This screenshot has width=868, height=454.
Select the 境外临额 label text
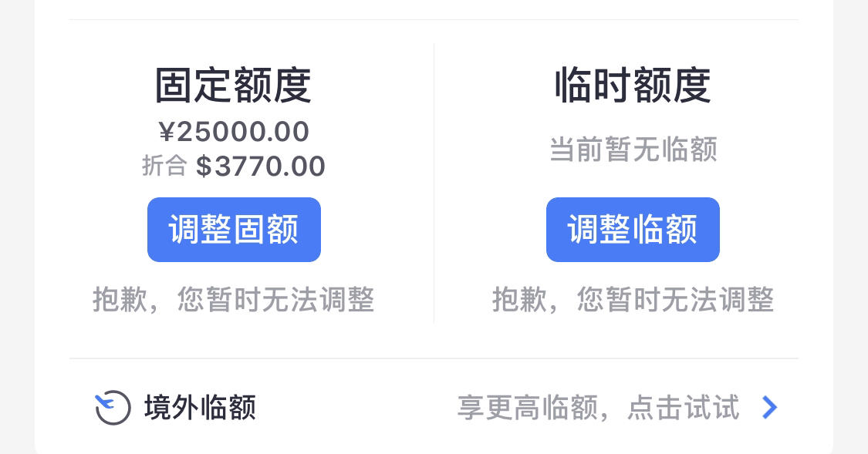[x=200, y=408]
